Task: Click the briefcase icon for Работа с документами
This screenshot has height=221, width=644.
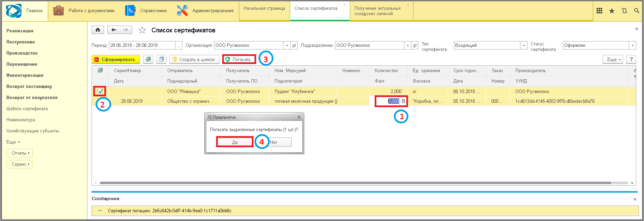Action: (x=59, y=11)
